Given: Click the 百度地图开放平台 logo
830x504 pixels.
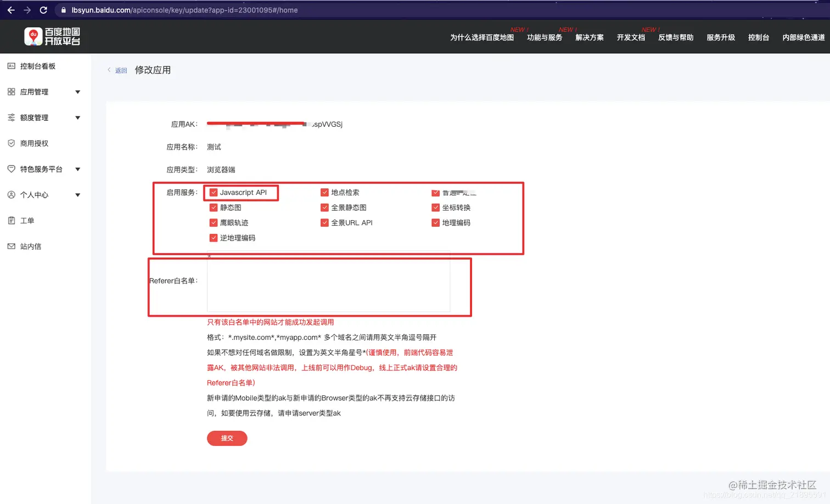Looking at the screenshot, I should (52, 36).
